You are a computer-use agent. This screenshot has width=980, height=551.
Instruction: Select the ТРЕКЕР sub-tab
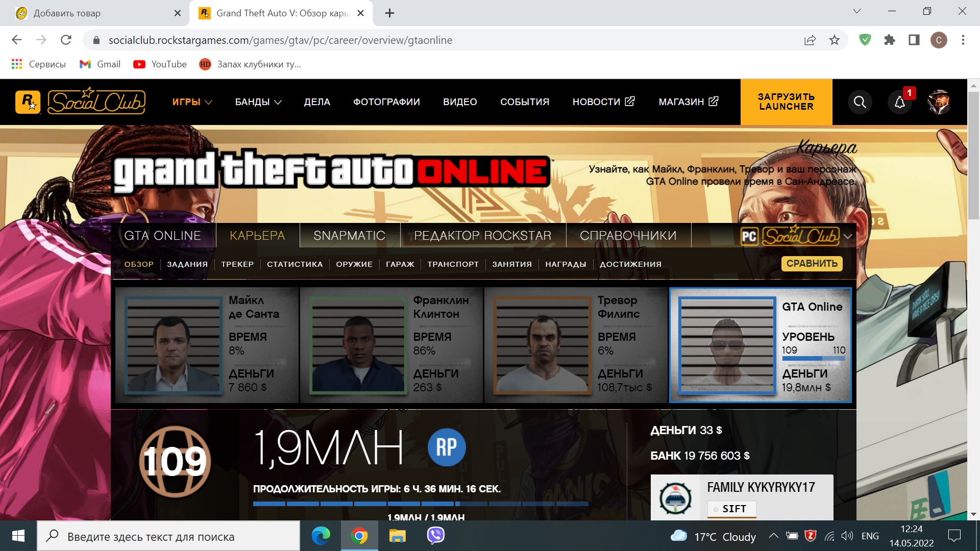pyautogui.click(x=237, y=264)
